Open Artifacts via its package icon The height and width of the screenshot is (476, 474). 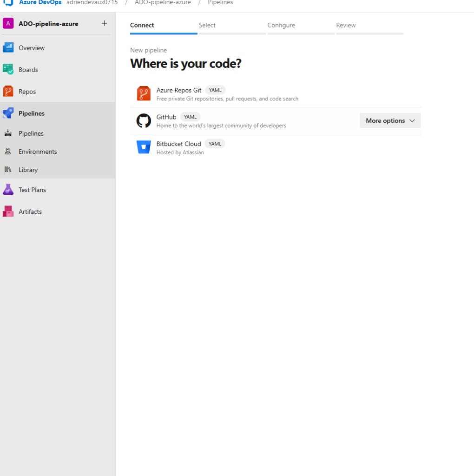8,212
